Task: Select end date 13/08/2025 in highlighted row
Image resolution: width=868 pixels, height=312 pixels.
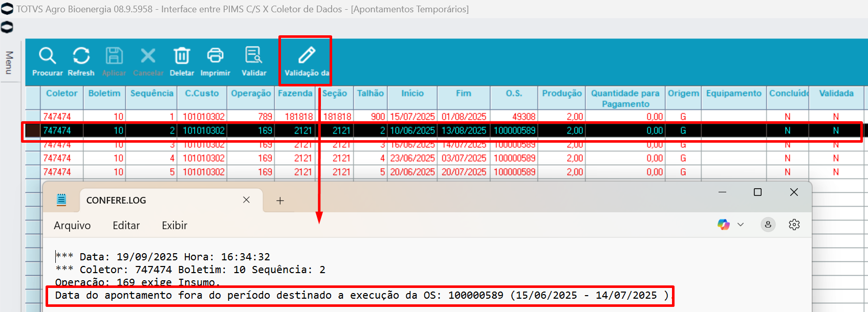Action: [464, 130]
